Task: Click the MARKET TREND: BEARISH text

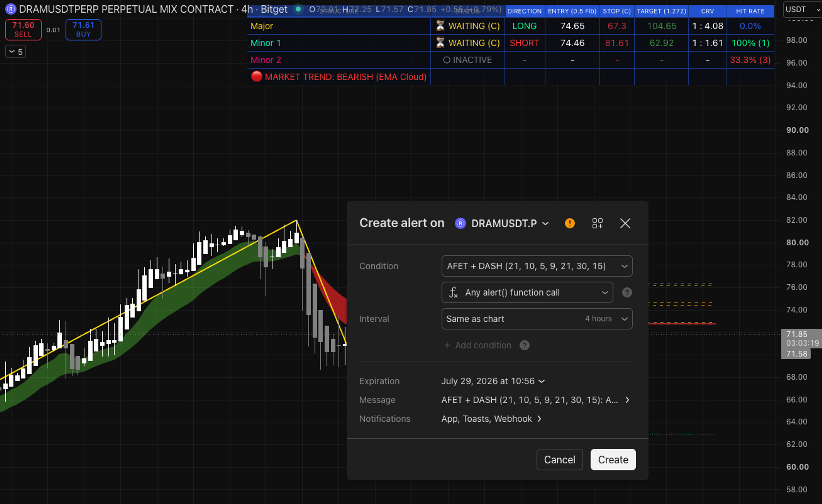Action: 346,77
